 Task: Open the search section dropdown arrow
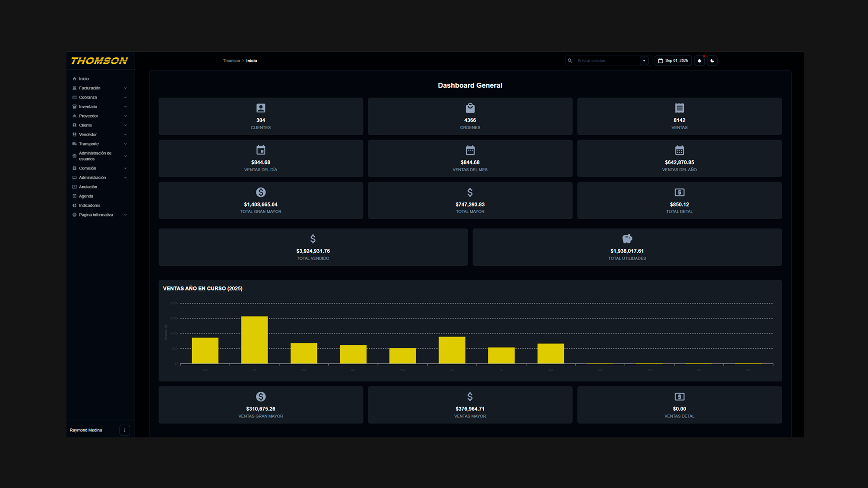pyautogui.click(x=644, y=61)
